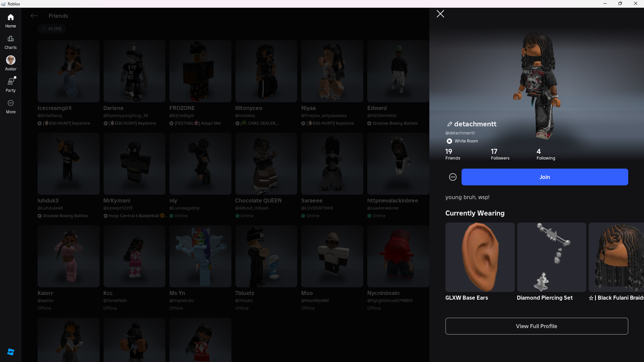The image size is (644, 362).
Task: Close the detachmentt profile panel
Action: [440, 14]
